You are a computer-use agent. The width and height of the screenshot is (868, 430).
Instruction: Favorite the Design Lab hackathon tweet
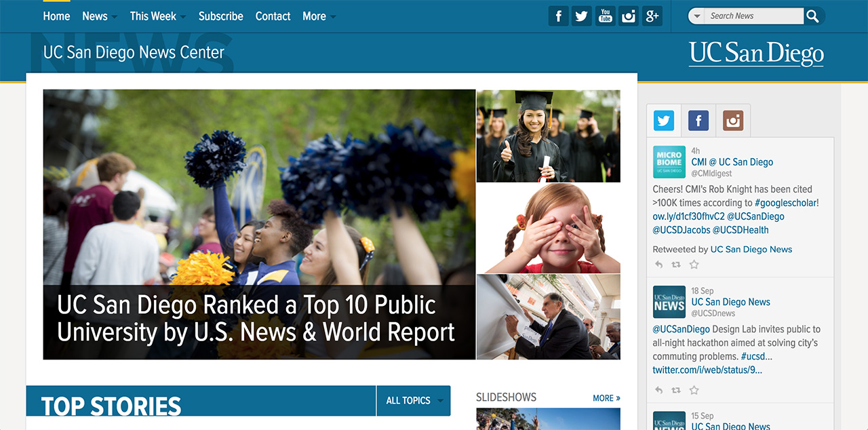694,390
